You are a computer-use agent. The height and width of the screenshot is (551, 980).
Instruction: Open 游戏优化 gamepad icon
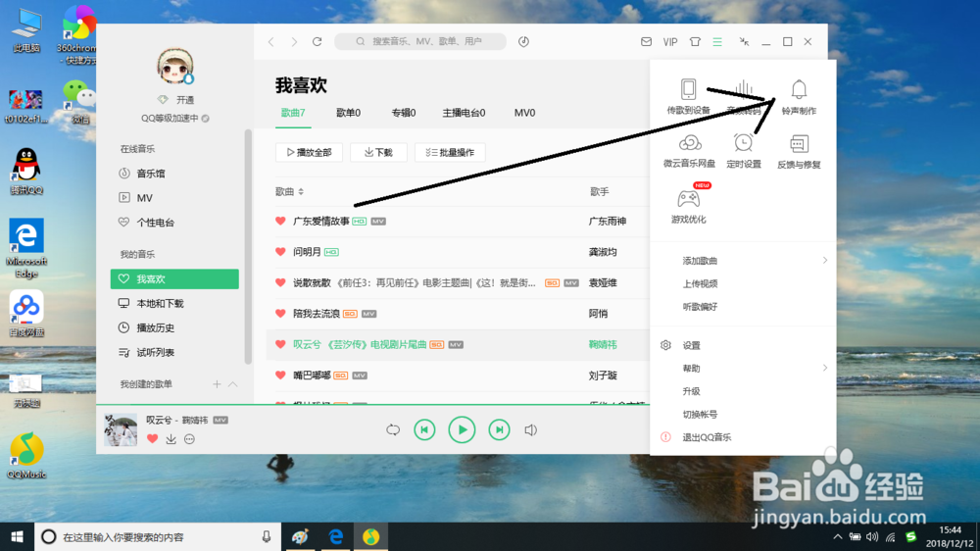pyautogui.click(x=689, y=199)
